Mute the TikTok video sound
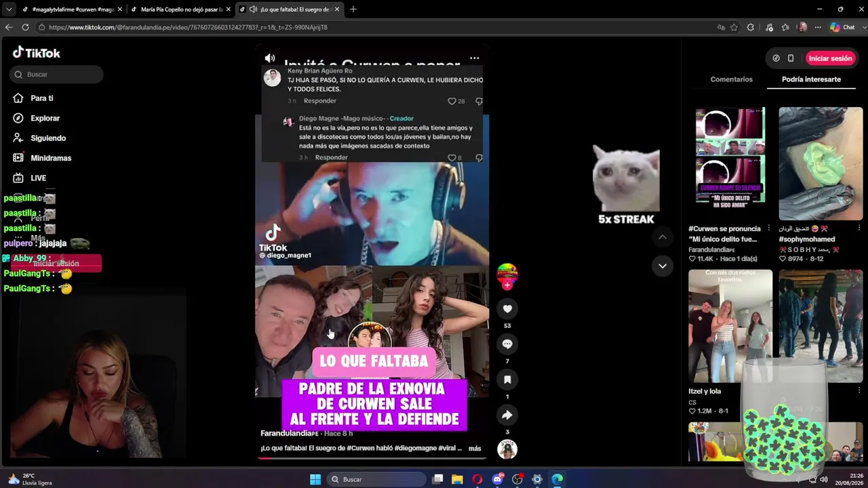Viewport: 868px width, 488px height. coord(270,58)
